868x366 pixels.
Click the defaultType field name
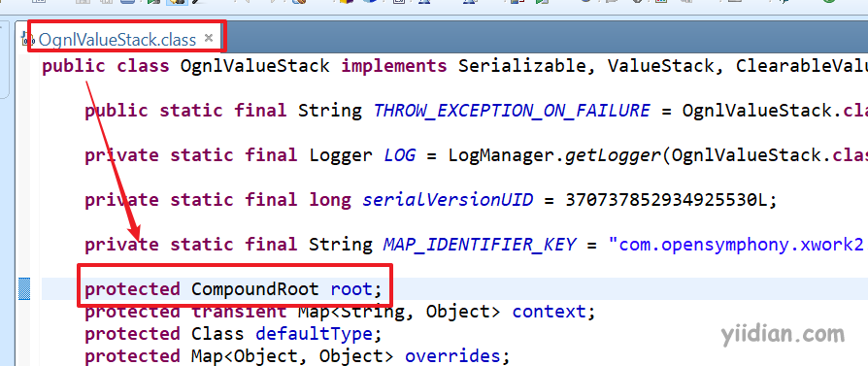(314, 334)
